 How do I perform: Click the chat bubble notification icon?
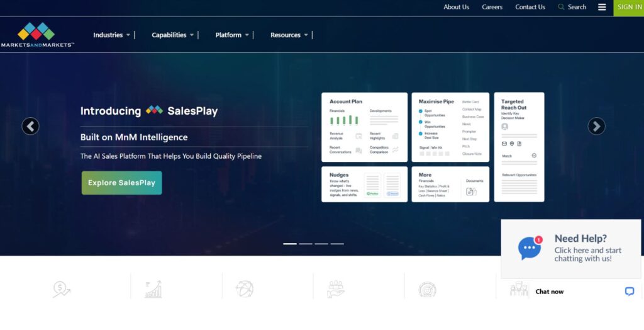530,248
